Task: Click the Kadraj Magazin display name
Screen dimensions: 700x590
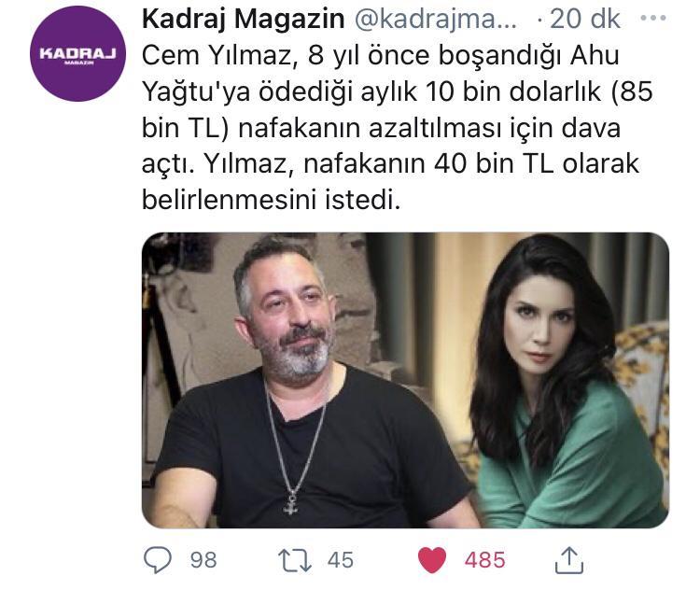Action: [244, 20]
